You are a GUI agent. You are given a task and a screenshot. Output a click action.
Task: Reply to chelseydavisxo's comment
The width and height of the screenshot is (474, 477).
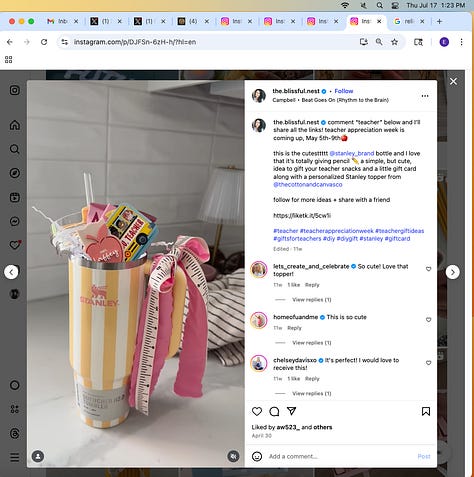[312, 379]
